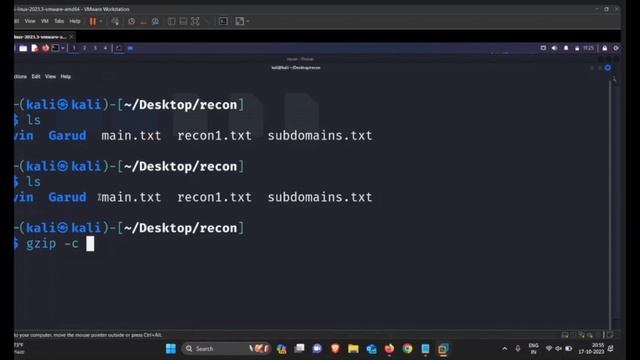The width and height of the screenshot is (640, 360).
Task: Open Firefox from the Windows taskbar
Action: click(389, 349)
